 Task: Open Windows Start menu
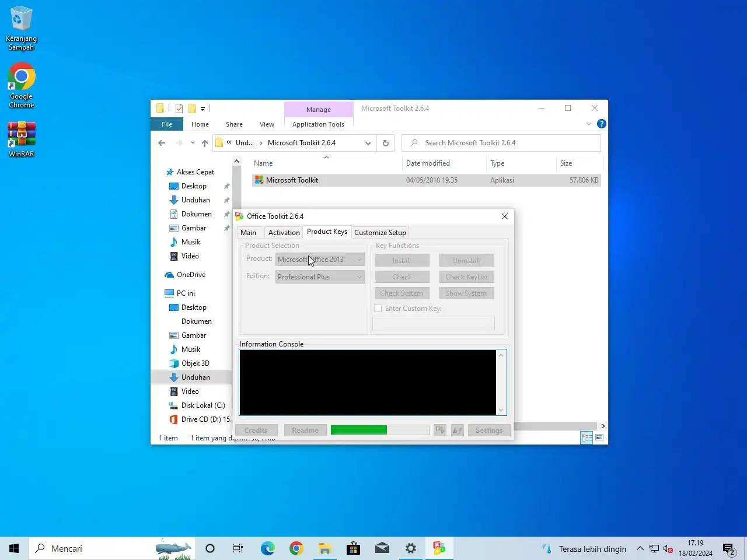pyautogui.click(x=14, y=548)
